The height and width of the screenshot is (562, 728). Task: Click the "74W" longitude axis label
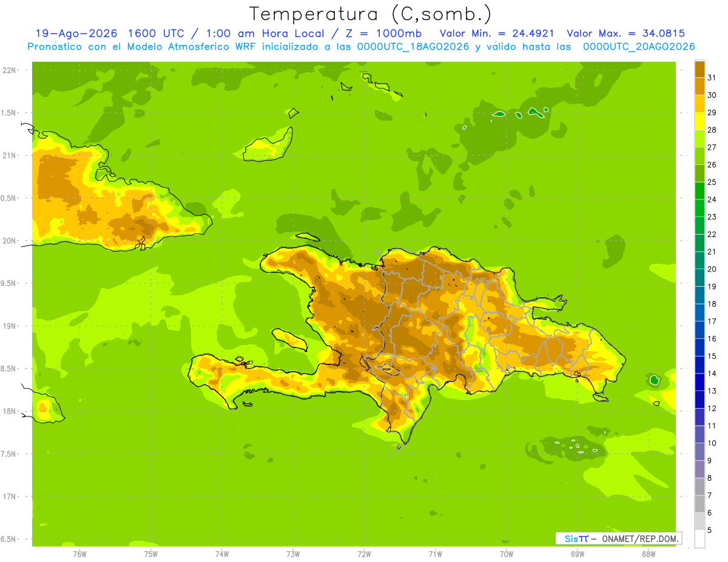[222, 554]
